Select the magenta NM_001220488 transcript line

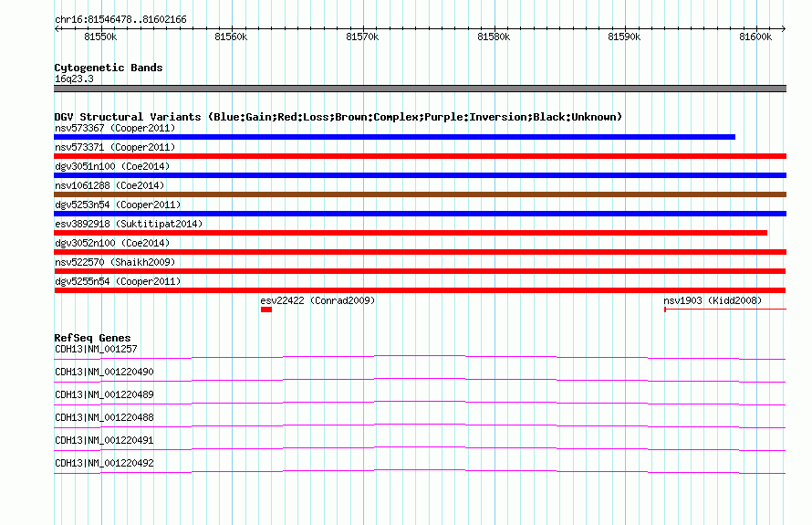(420, 425)
